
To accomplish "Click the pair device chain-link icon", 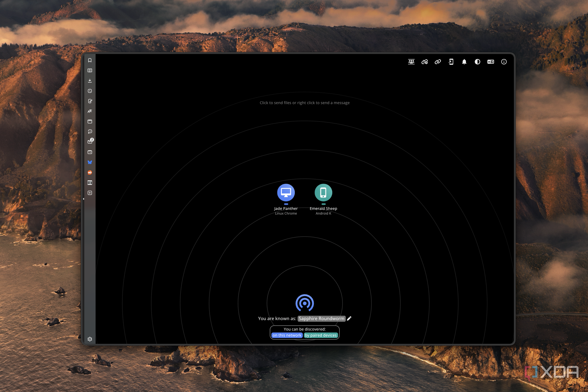I will (x=438, y=62).
